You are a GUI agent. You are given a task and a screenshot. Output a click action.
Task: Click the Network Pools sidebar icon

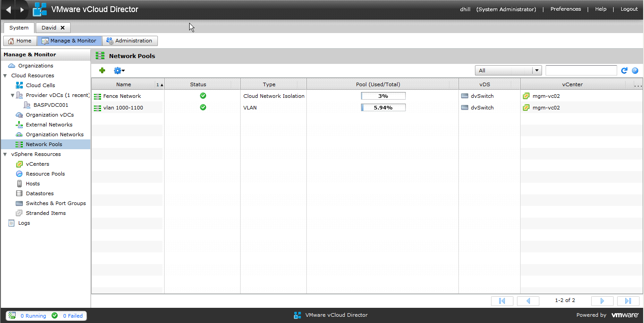19,144
